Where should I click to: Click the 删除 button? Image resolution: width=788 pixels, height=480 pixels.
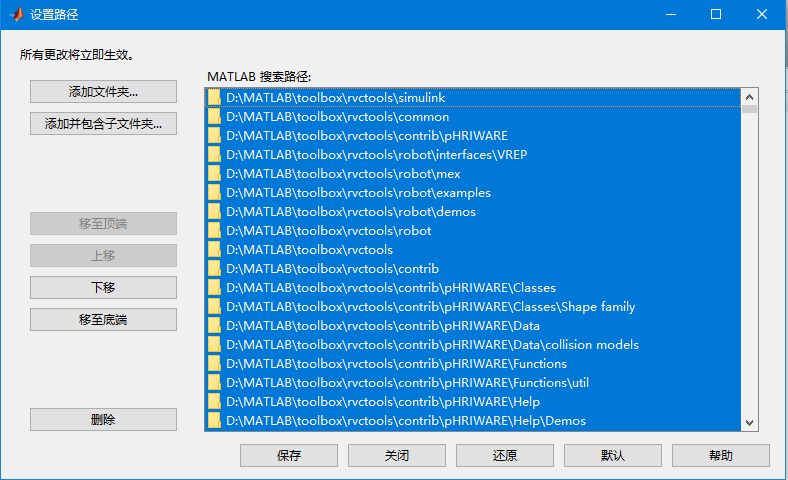click(x=104, y=419)
